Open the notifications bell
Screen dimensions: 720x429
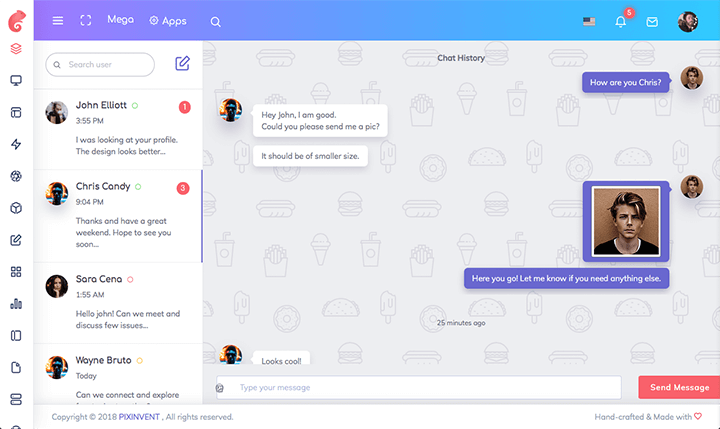coord(621,22)
